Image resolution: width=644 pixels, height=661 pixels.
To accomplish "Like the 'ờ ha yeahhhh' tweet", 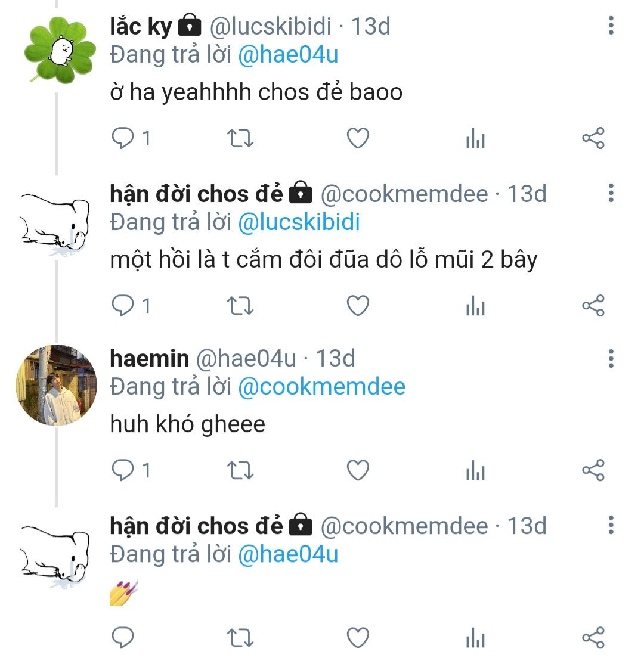I will click(358, 139).
